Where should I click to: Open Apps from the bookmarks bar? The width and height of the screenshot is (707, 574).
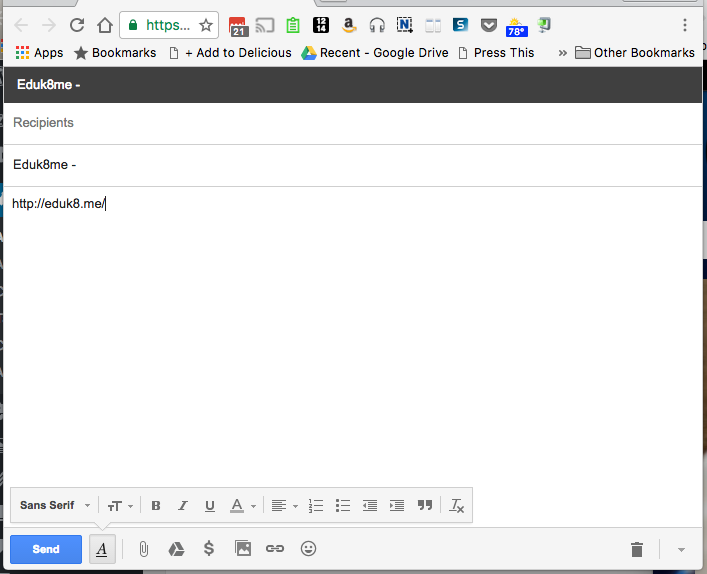pyautogui.click(x=39, y=53)
